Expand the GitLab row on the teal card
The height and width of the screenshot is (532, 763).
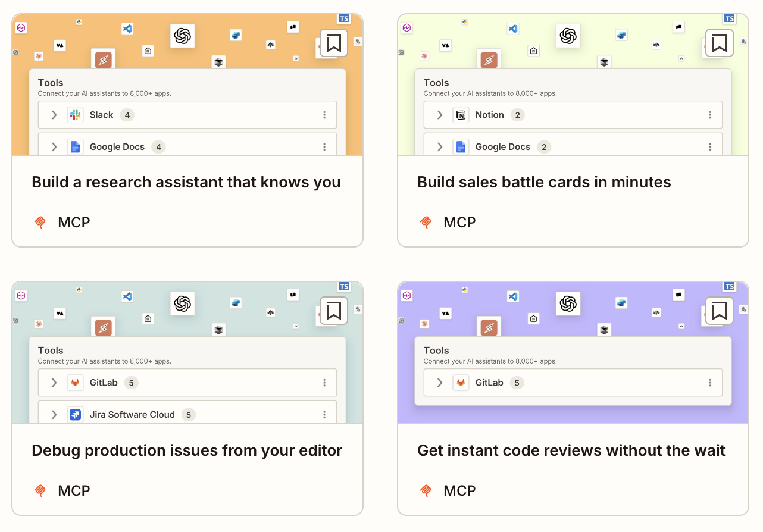(x=53, y=382)
